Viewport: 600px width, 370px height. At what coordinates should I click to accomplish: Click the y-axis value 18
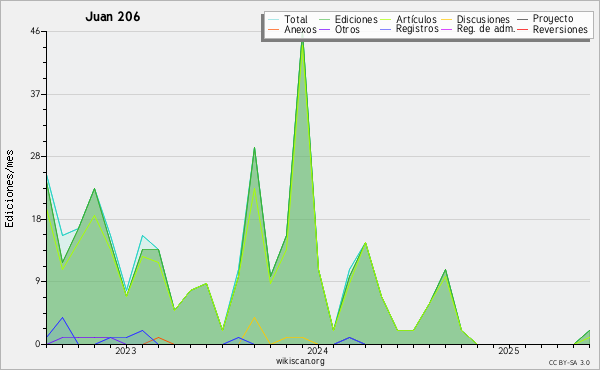click(x=35, y=219)
